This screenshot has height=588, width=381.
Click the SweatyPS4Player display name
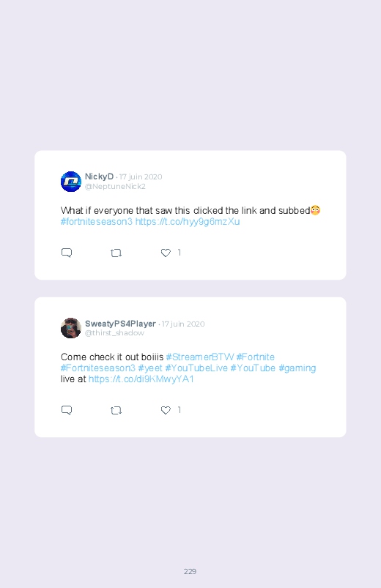pyautogui.click(x=120, y=324)
